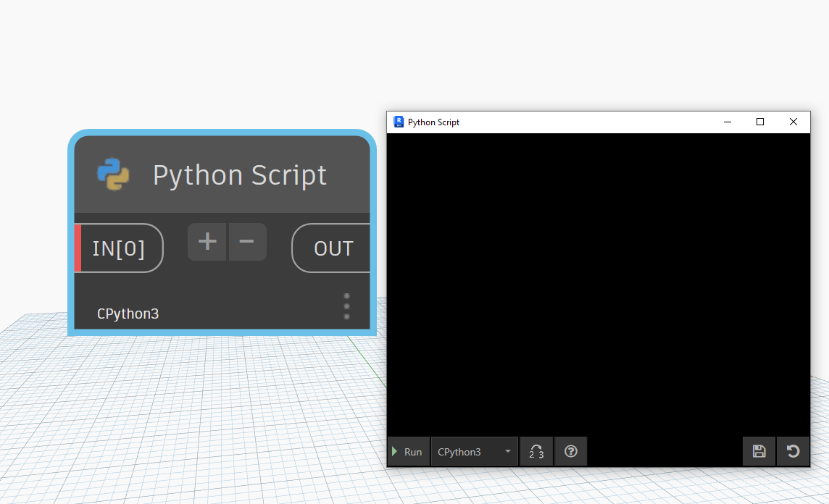Click the CPython3 label on the node
Viewport: 829px width, 504px height.
pyautogui.click(x=128, y=314)
